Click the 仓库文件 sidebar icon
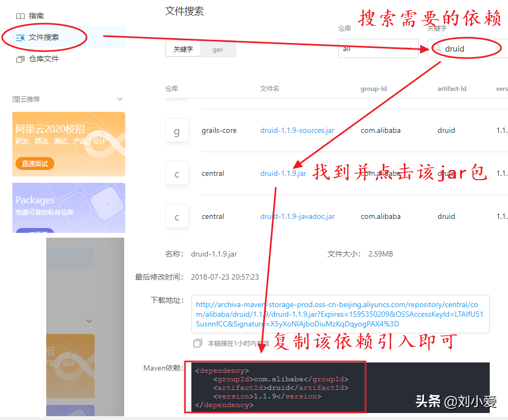This screenshot has width=508, height=420. coord(20,59)
